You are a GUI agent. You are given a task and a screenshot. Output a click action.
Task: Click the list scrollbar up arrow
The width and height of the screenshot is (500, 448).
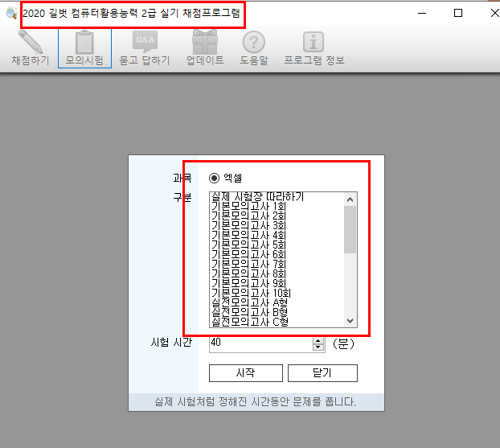350,199
